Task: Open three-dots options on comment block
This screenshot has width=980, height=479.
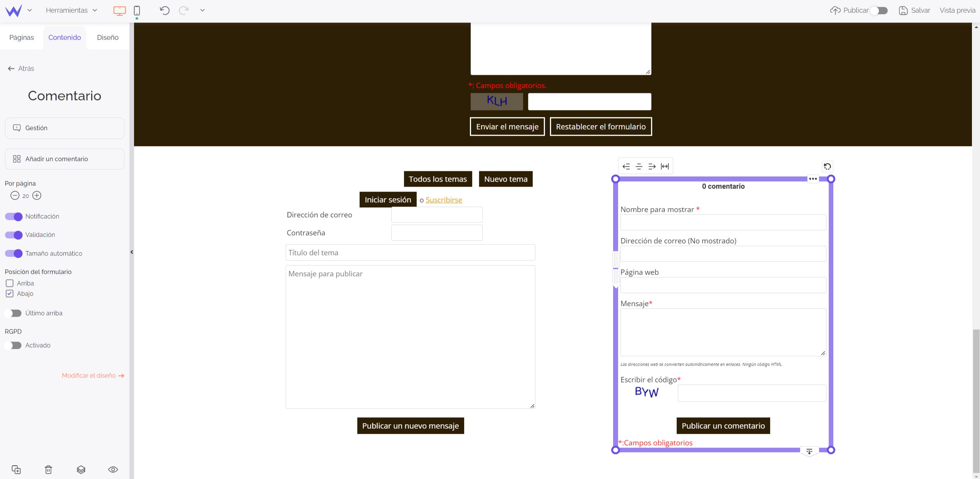Action: coord(813,179)
